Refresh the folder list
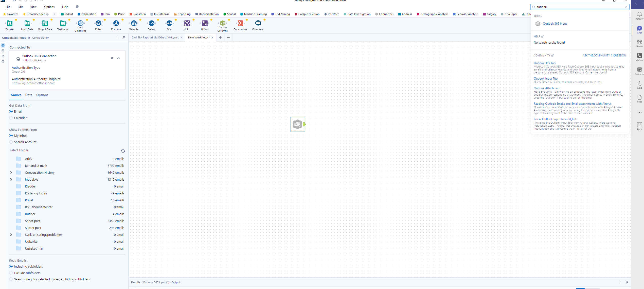 123,151
